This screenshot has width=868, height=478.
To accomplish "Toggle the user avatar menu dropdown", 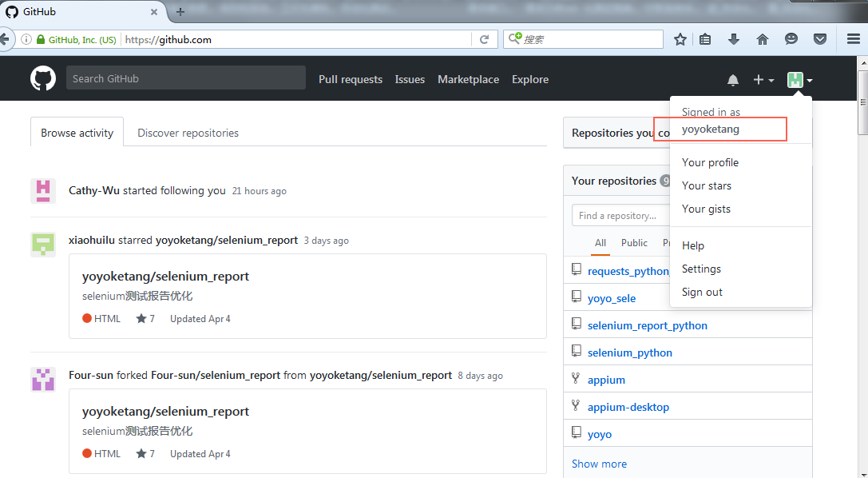I will click(x=800, y=80).
